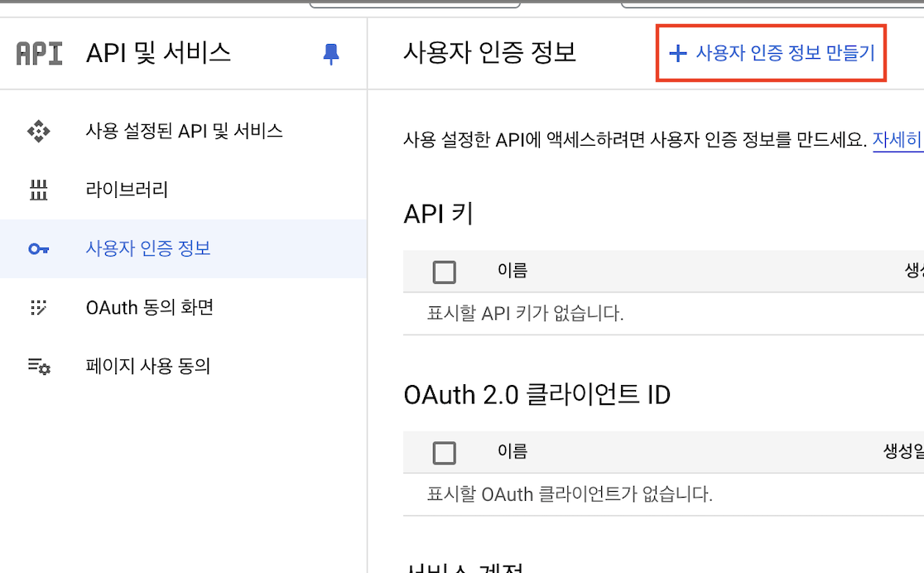Check the select-all box in OAuth 2.0 table
The width and height of the screenshot is (924, 573).
(x=445, y=453)
